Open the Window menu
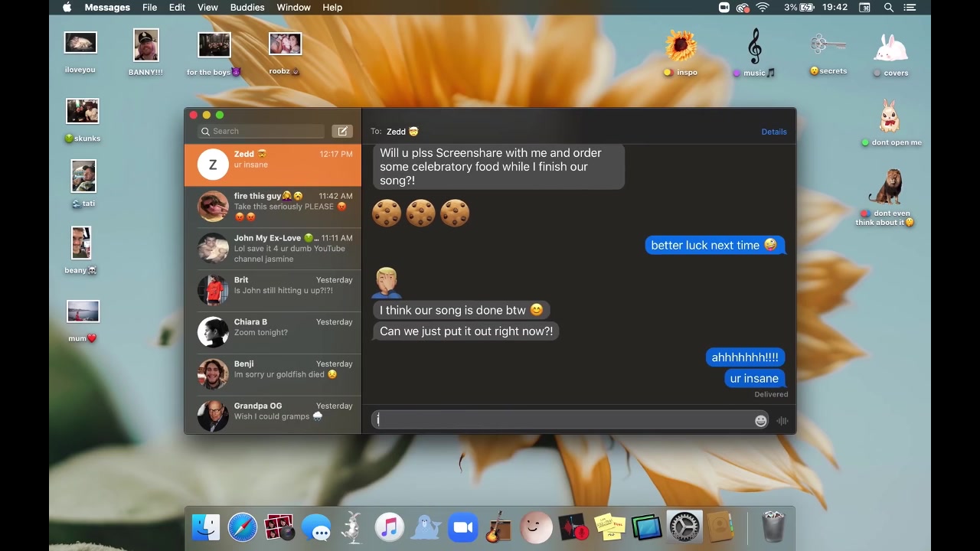 point(293,7)
